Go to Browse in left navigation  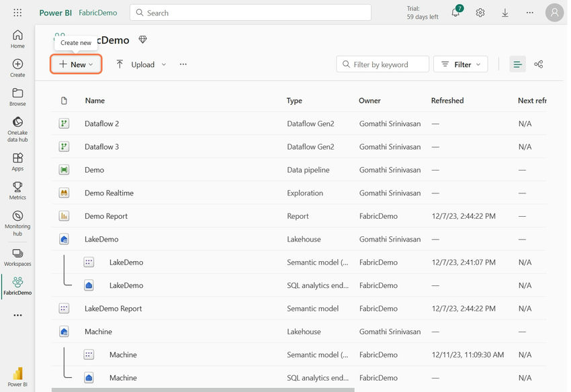(x=17, y=97)
